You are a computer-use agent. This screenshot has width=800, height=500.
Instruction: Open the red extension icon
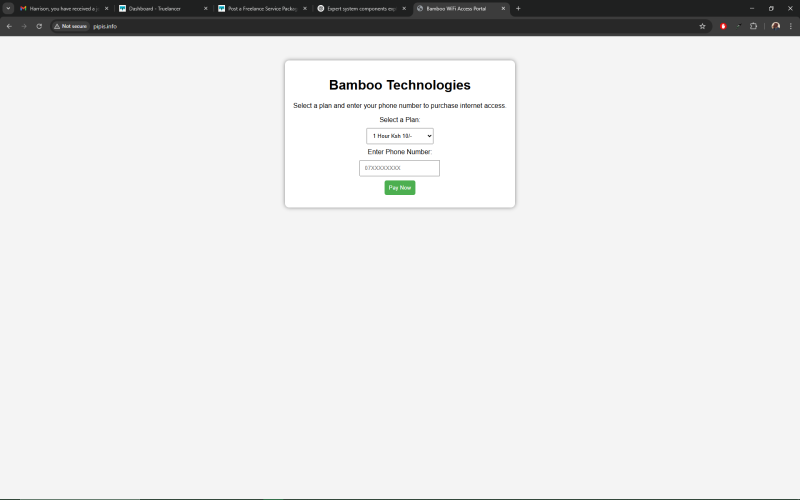click(x=723, y=26)
